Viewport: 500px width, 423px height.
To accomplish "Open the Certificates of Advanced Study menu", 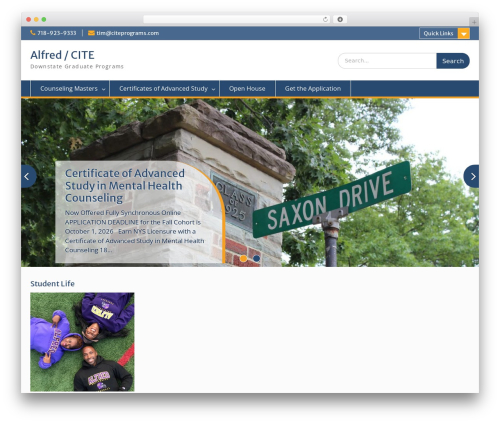I will click(163, 89).
